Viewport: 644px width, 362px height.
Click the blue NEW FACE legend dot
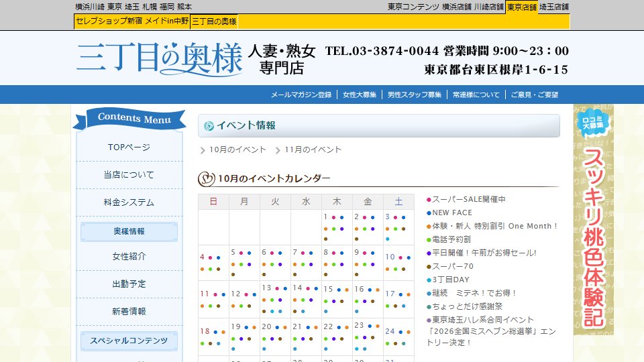point(429,213)
